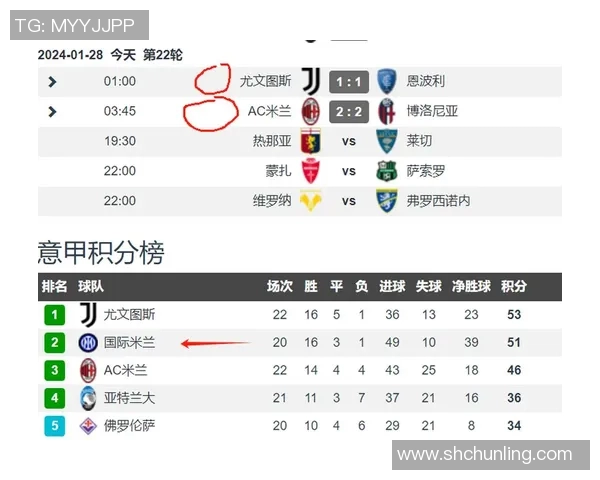The image size is (600, 480).
Task: Click the AC Milan crest beside the 2:2 score
Action: point(311,111)
